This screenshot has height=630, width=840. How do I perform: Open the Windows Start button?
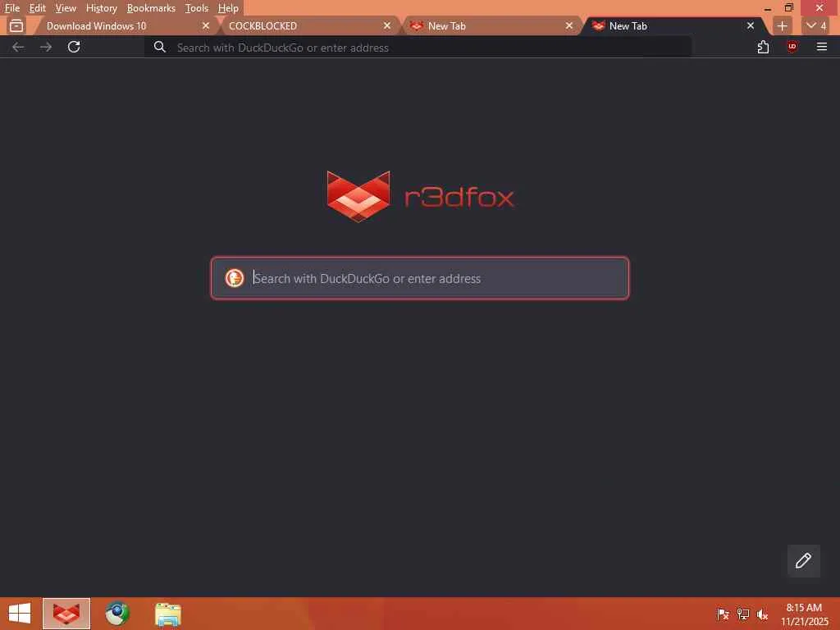[x=20, y=614]
